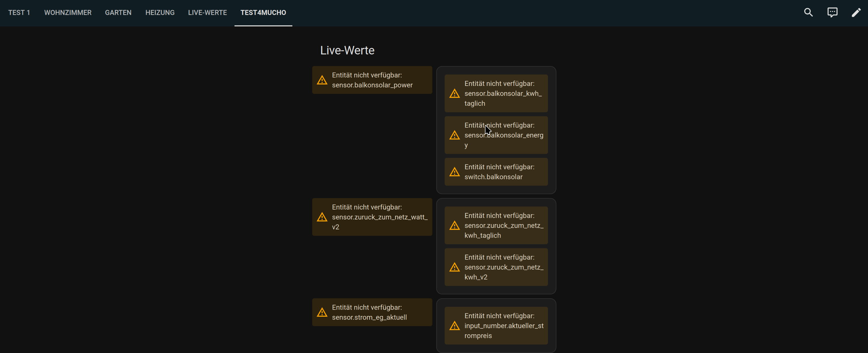Open the search icon in top bar
Screen dimensions: 868x353
(808, 12)
